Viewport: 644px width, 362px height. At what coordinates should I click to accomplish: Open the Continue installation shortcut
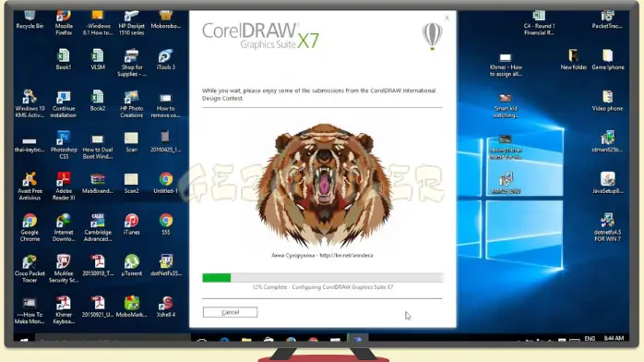click(64, 104)
